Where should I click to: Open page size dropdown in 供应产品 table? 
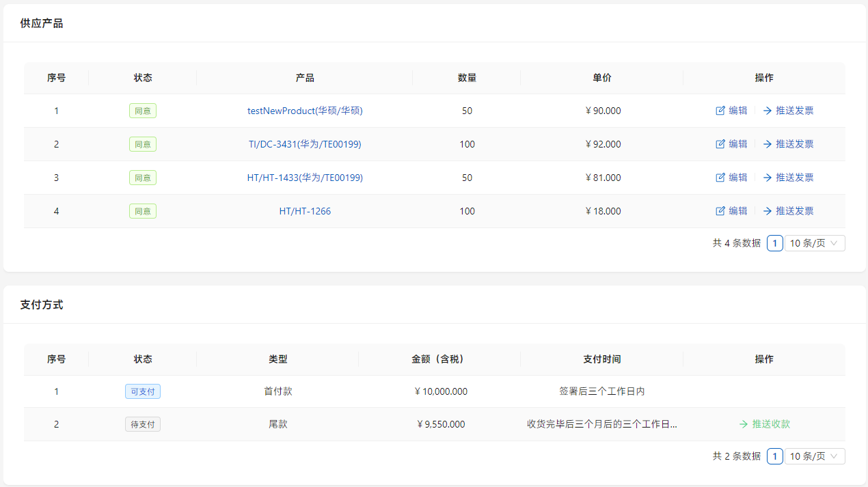[x=814, y=243]
